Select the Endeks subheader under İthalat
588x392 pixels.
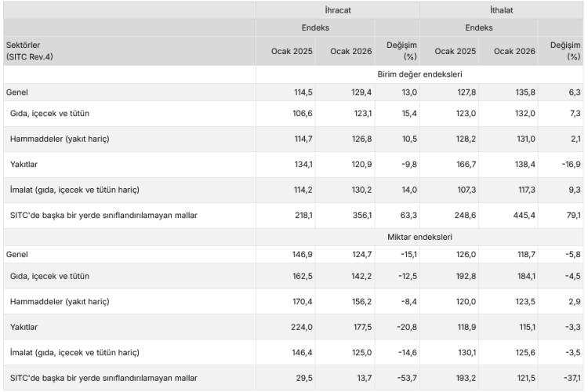[478, 28]
